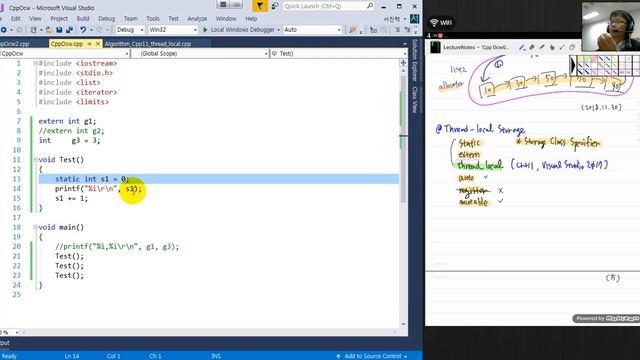
Task: Switch to the Algorithm_Cpp11_thread_local.cpp tab
Action: [x=148, y=44]
